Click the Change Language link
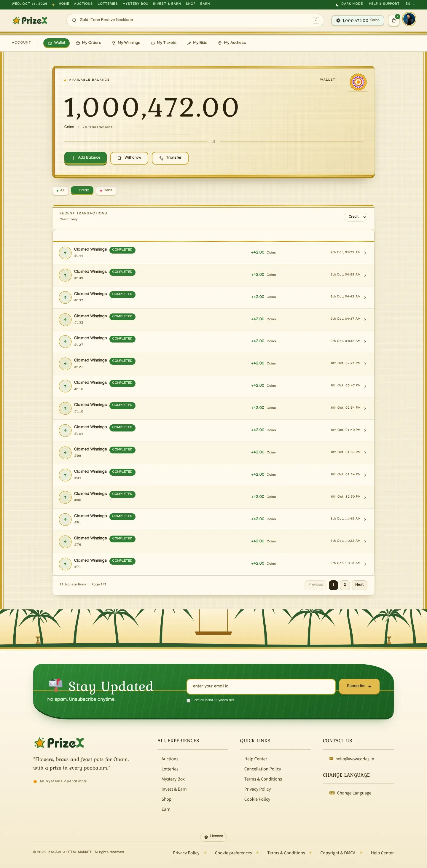This screenshot has height=868, width=427. (354, 793)
